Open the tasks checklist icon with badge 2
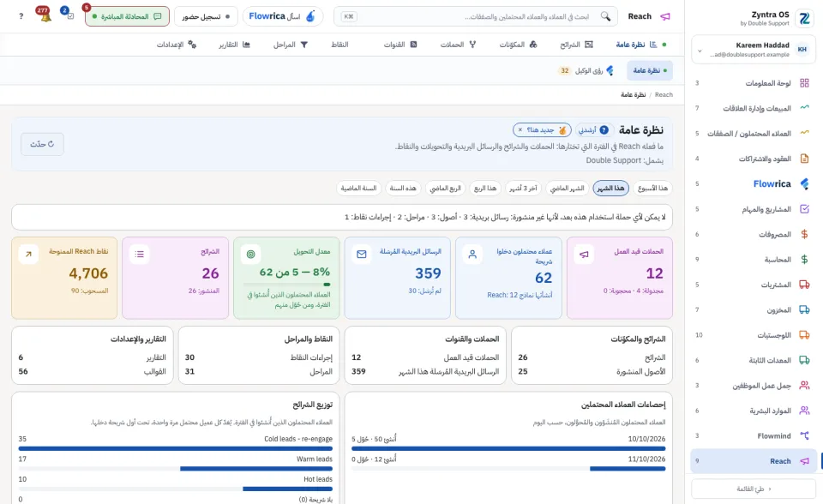The image size is (823, 504). [69, 15]
